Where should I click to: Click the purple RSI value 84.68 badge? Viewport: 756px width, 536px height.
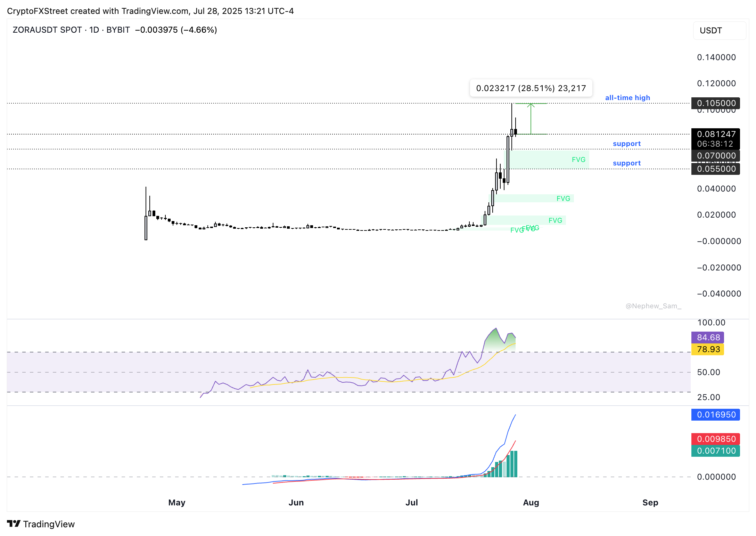coord(708,338)
